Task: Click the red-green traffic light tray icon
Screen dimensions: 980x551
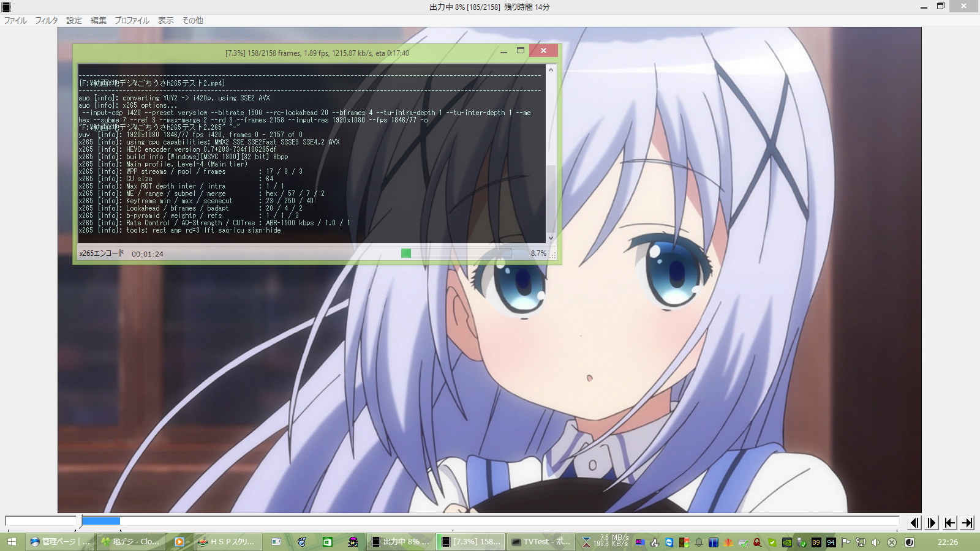Action: (684, 542)
